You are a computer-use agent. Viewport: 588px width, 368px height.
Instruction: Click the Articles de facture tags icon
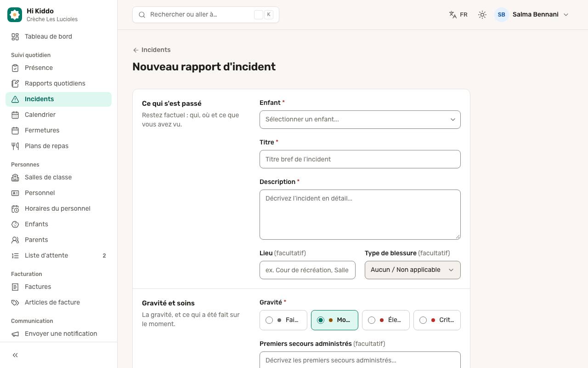click(15, 303)
